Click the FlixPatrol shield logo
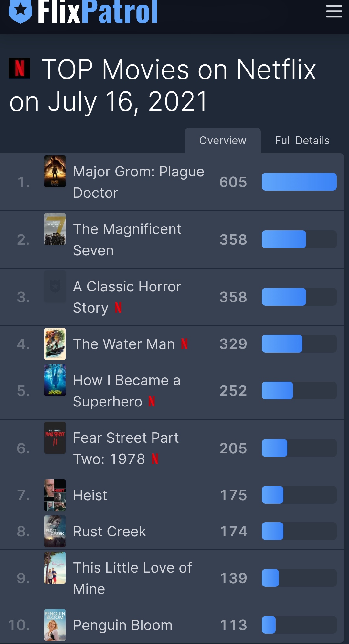The width and height of the screenshot is (349, 644). tap(20, 11)
